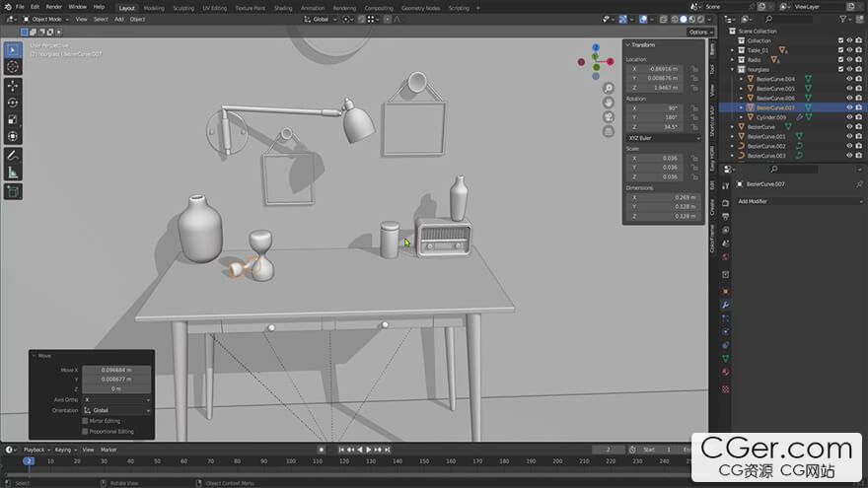Viewport: 868px width, 488px height.
Task: Click the red X axis gizmo handle
Action: 610,61
